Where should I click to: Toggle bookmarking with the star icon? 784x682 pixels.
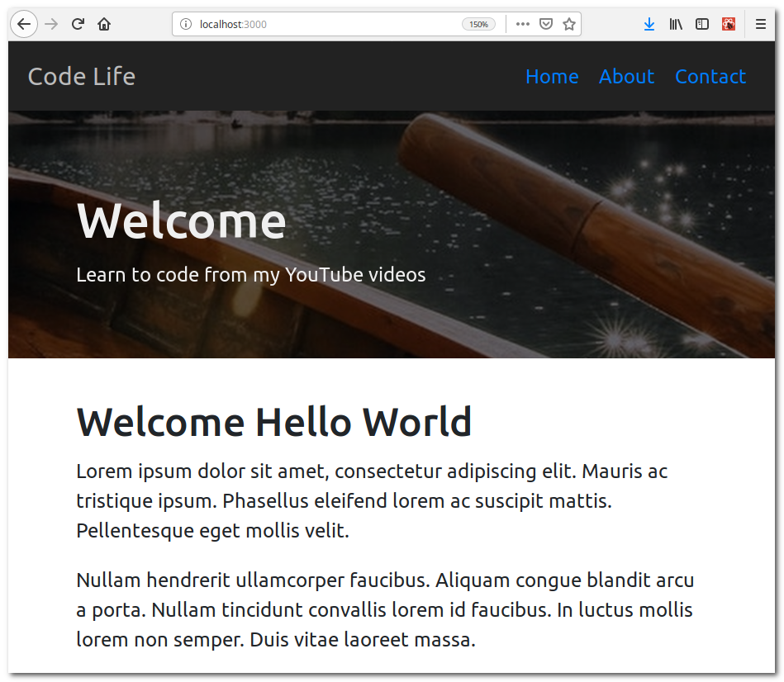pos(568,24)
